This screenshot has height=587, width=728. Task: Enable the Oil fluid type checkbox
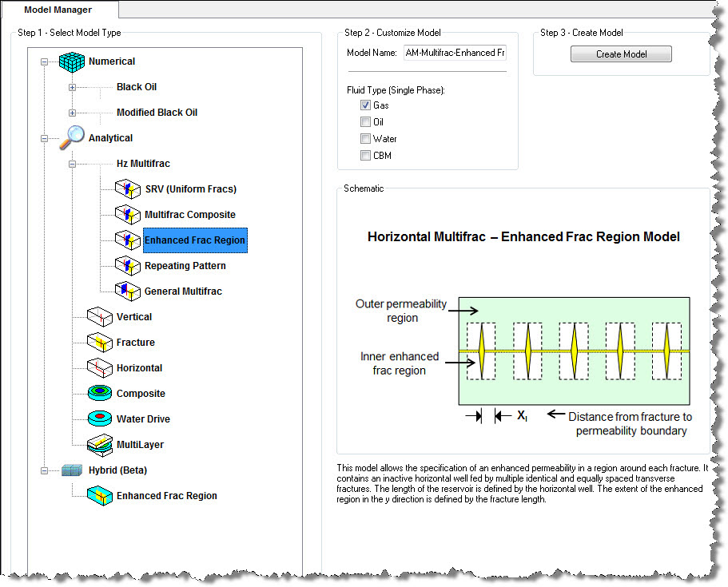pos(365,122)
